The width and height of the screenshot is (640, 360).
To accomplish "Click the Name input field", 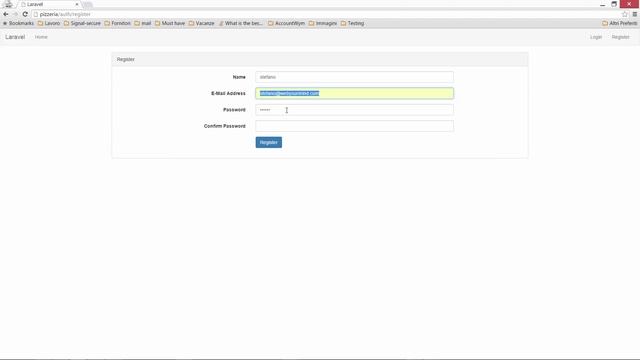I will pyautogui.click(x=354, y=77).
